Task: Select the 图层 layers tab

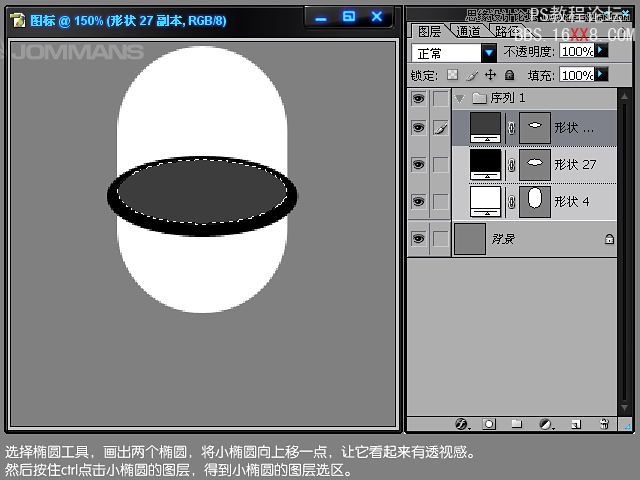Action: [429, 32]
